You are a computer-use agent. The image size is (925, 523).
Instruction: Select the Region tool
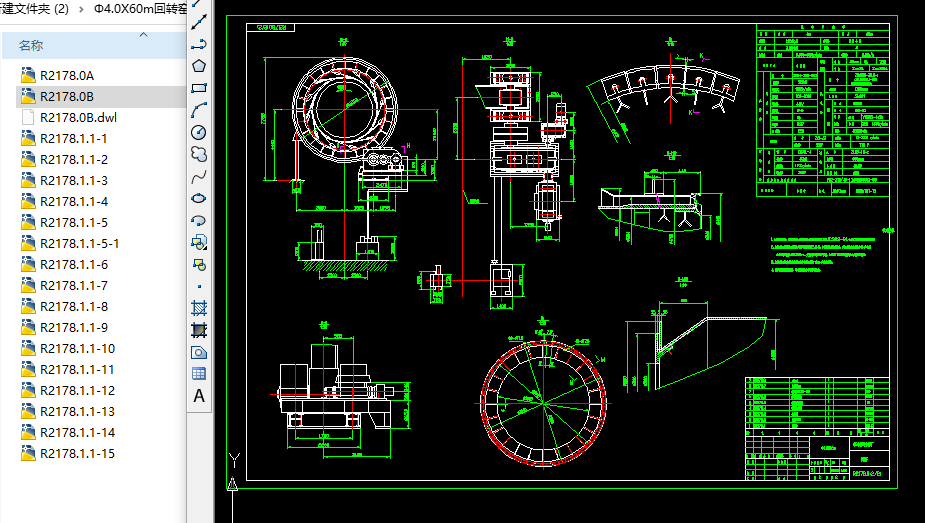click(199, 353)
